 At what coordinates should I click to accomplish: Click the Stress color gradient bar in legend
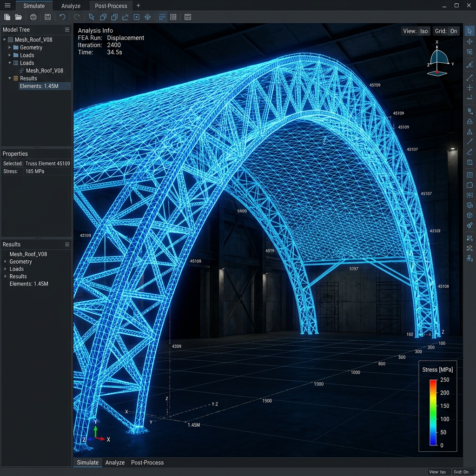pyautogui.click(x=433, y=413)
